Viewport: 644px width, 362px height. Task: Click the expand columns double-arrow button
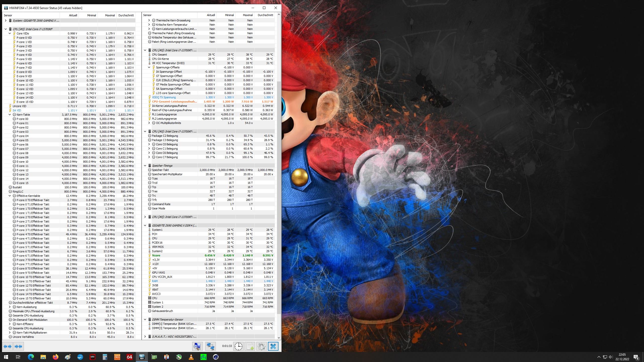tap(8, 346)
